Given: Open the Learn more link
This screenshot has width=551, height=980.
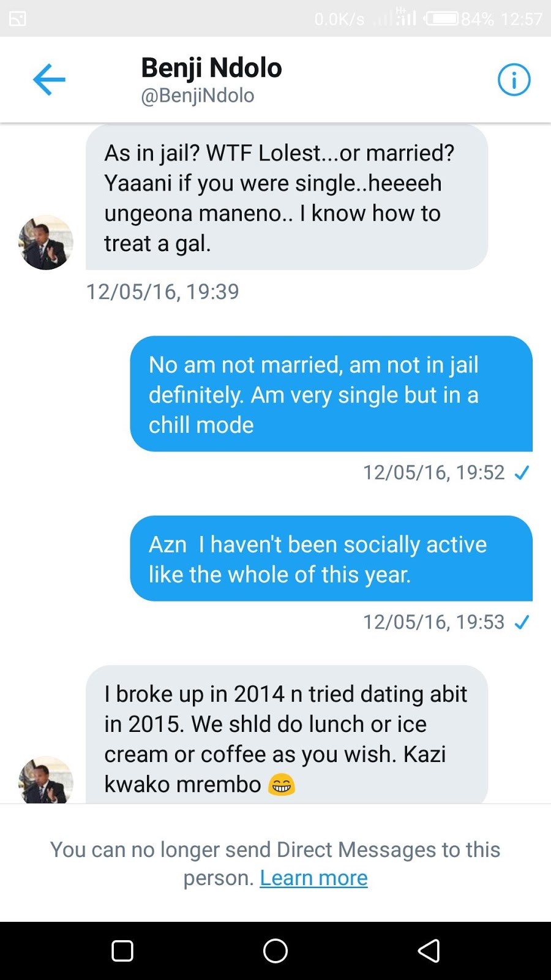Looking at the screenshot, I should [x=313, y=878].
